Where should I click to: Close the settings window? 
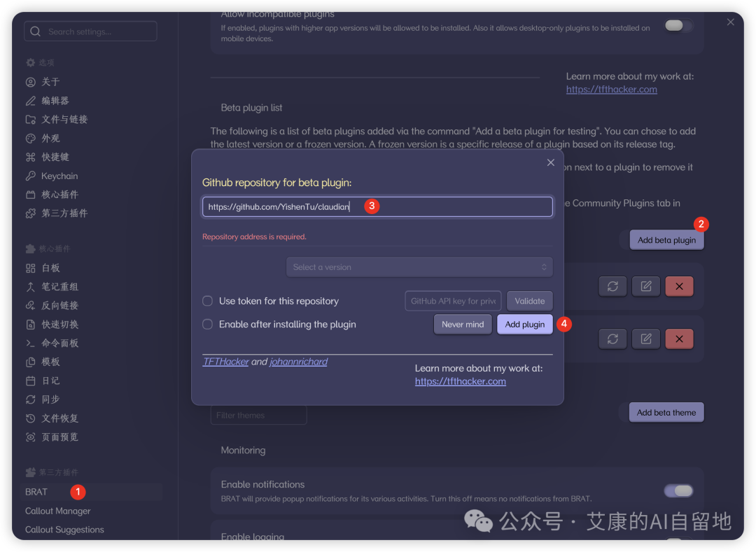click(x=730, y=22)
